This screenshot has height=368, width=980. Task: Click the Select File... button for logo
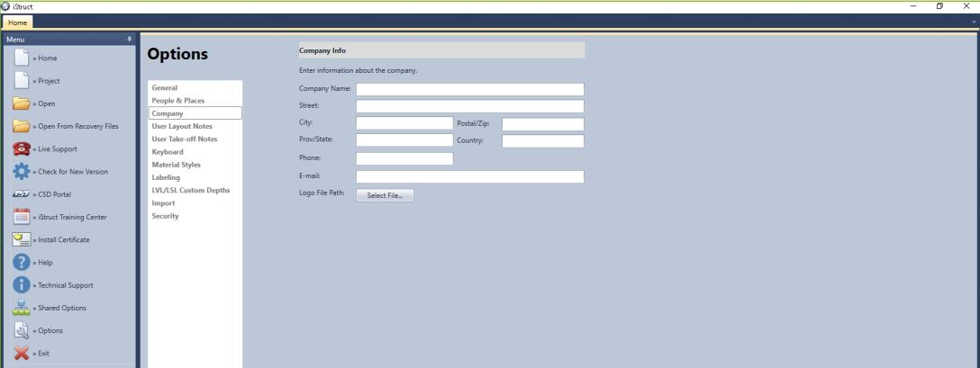[385, 195]
